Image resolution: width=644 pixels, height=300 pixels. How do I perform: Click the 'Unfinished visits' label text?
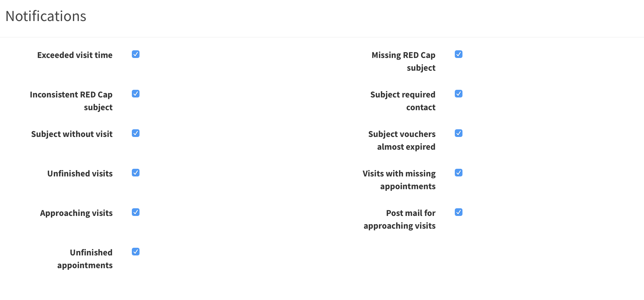click(x=80, y=174)
